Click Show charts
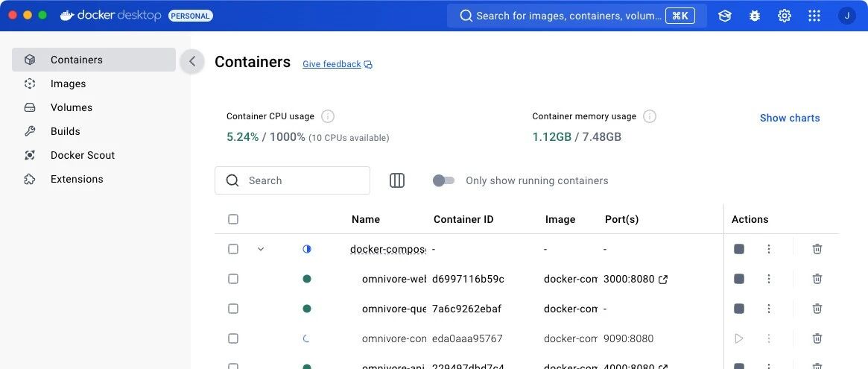The image size is (868, 369). click(789, 118)
